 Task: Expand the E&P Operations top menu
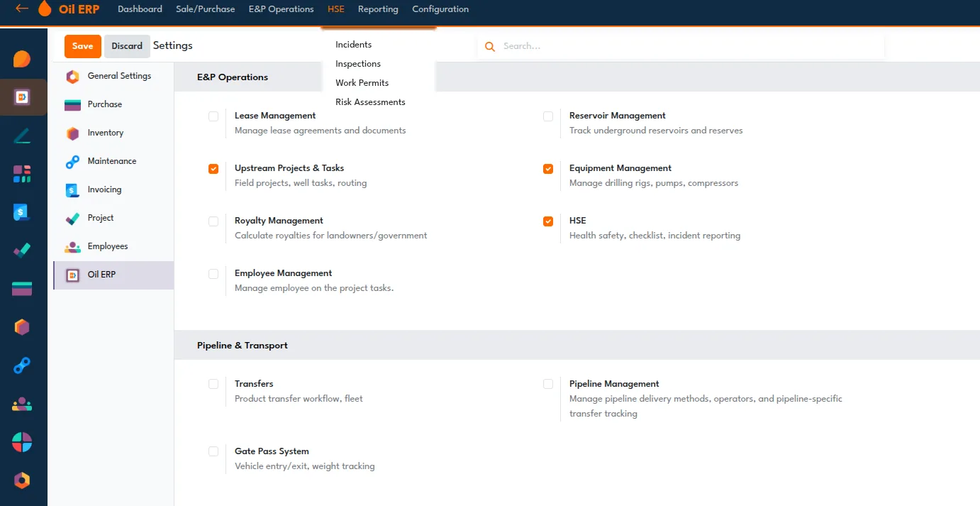tap(281, 9)
